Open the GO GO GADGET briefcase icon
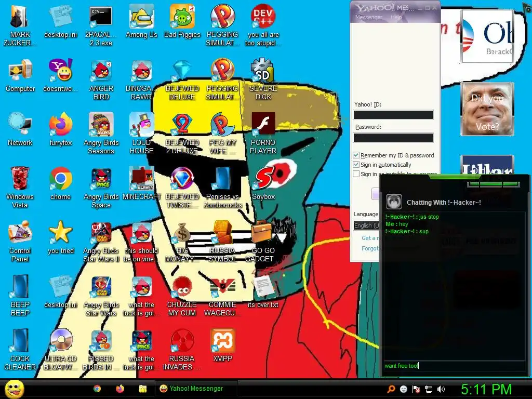 (263, 241)
